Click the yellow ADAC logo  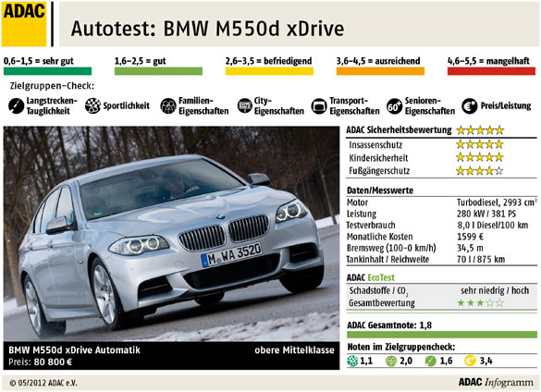coord(24,24)
